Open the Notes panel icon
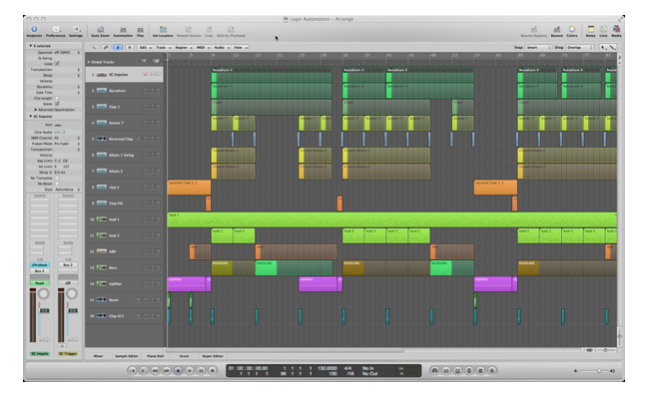Screen dimensions: 660x403 [x=591, y=31]
